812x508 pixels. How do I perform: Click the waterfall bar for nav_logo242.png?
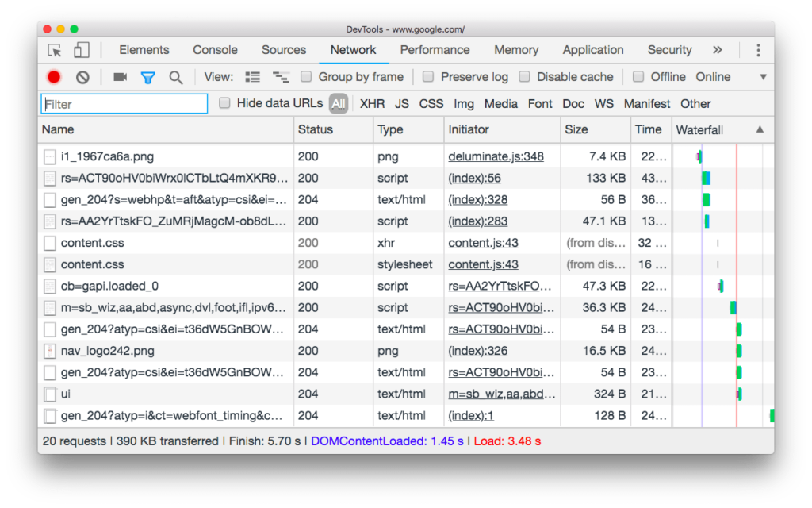click(x=739, y=351)
